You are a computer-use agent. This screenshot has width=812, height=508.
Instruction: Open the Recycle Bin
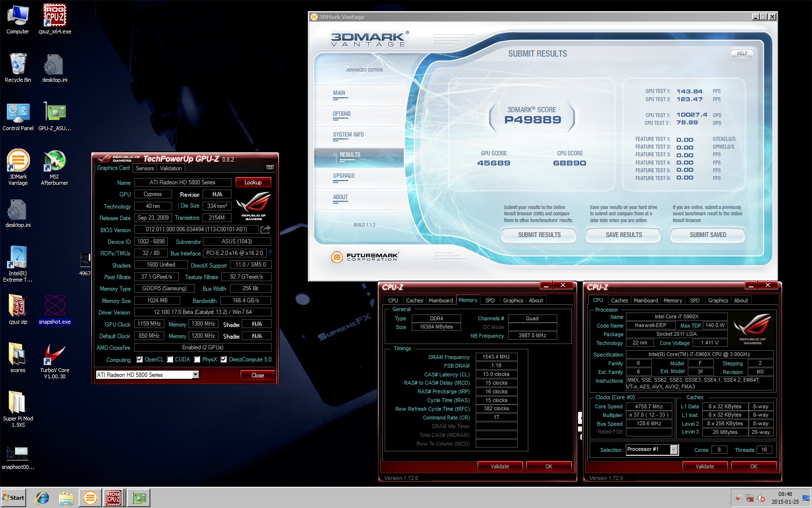tap(18, 68)
